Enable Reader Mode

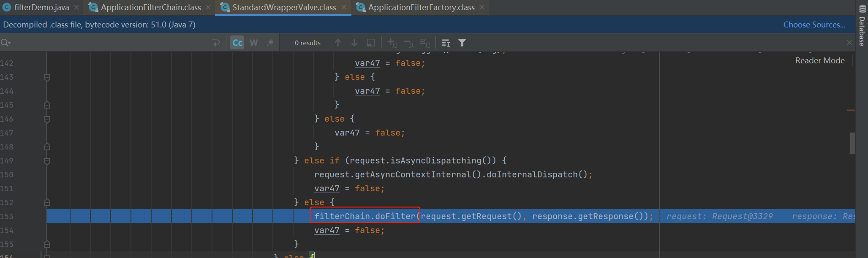(x=820, y=60)
